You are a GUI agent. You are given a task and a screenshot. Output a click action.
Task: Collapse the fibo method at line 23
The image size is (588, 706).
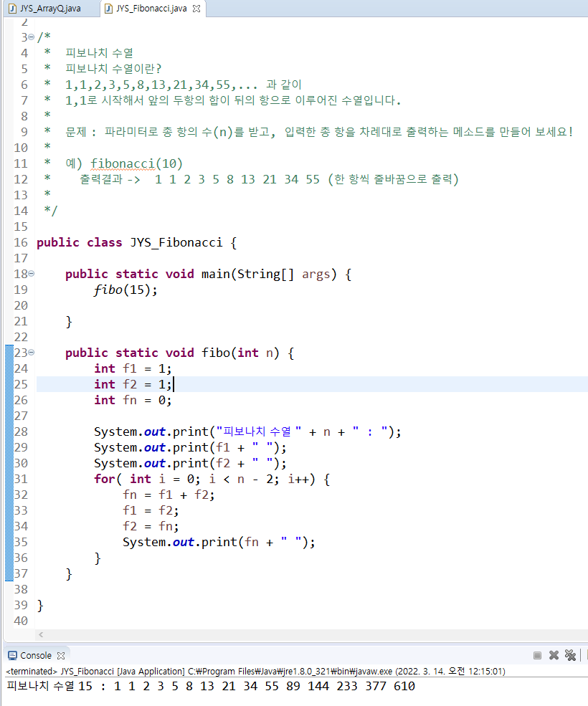31,352
